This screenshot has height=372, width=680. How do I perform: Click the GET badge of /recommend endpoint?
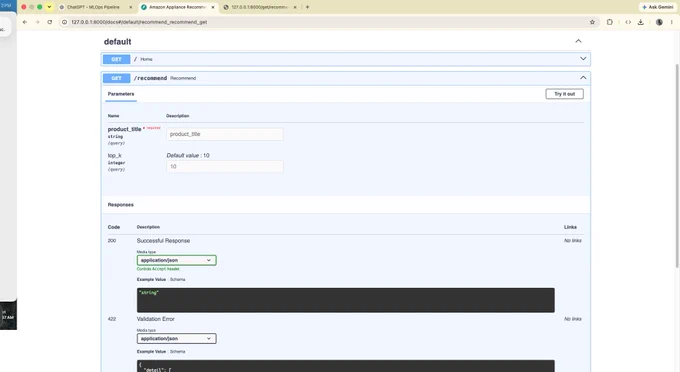[116, 78]
